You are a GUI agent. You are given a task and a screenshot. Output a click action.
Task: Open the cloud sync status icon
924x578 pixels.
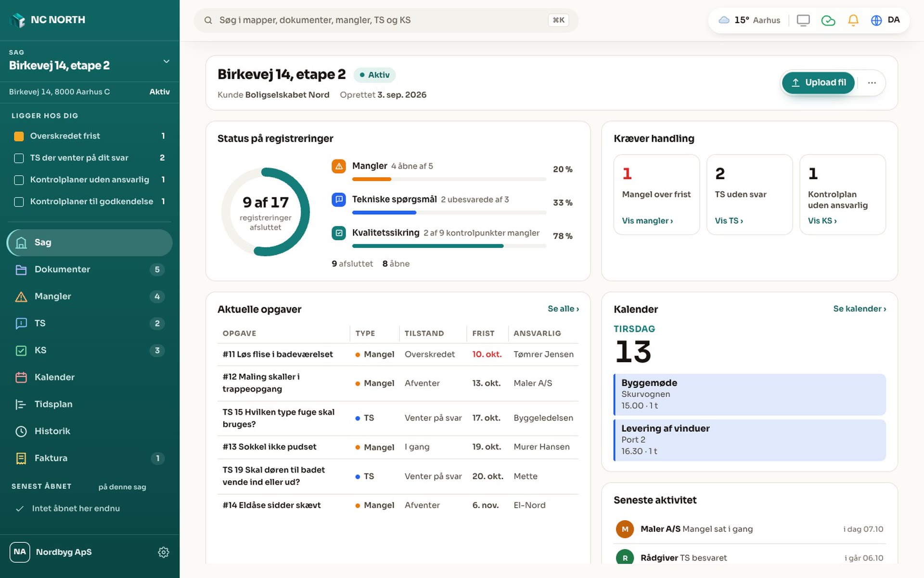(828, 20)
